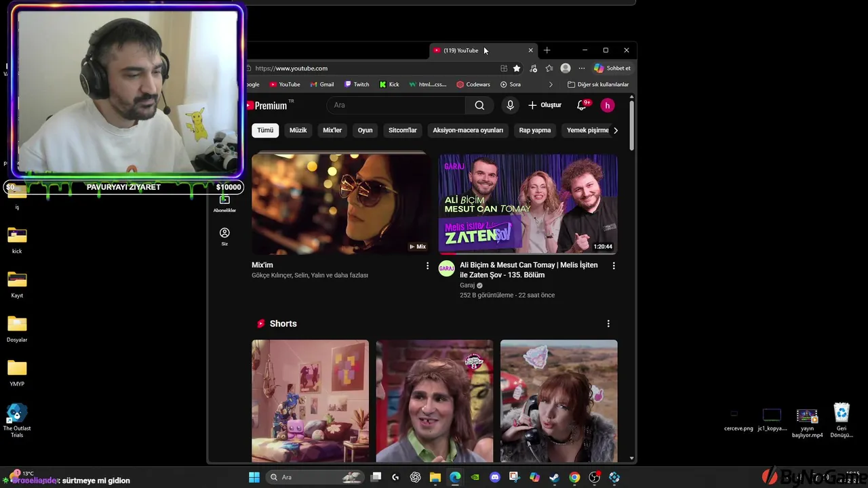The width and height of the screenshot is (868, 488).
Task: Open the html...css bookmark
Action: [x=428, y=85]
